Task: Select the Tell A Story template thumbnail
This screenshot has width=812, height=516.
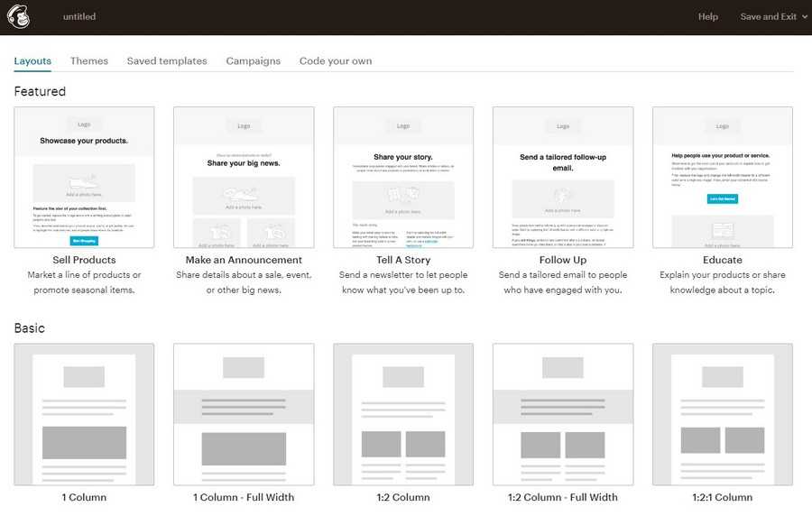Action: tap(403, 178)
